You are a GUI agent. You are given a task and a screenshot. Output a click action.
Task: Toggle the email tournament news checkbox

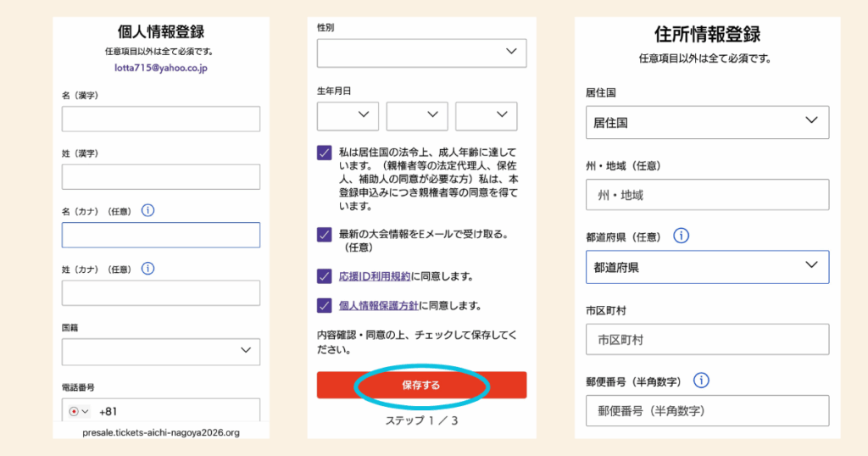click(325, 235)
